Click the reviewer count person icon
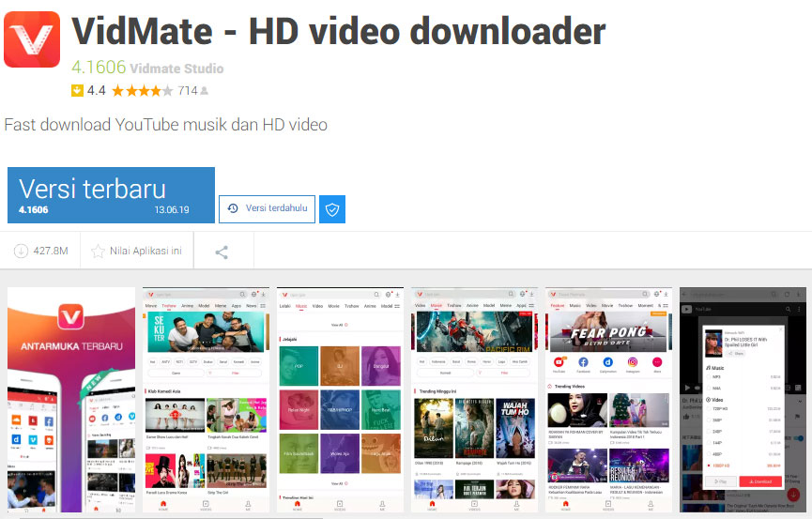 205,91
